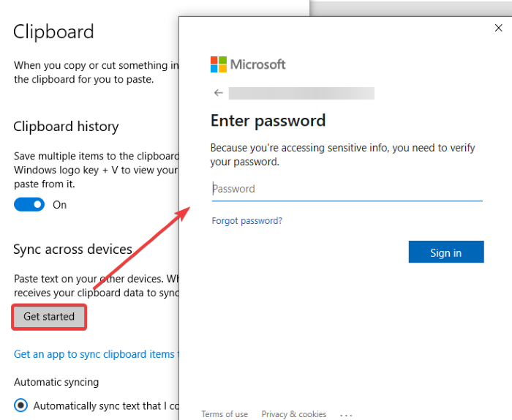
Task: Open the Terms of use link
Action: pyautogui.click(x=225, y=414)
